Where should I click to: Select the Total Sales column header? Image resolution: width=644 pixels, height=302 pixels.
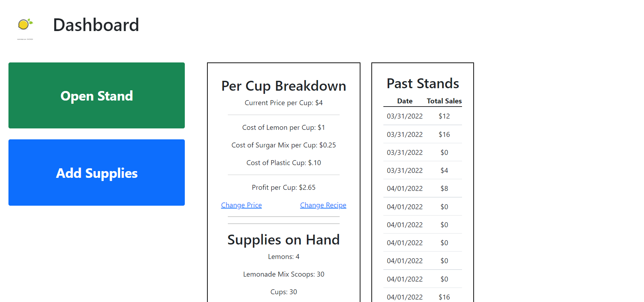pyautogui.click(x=444, y=101)
